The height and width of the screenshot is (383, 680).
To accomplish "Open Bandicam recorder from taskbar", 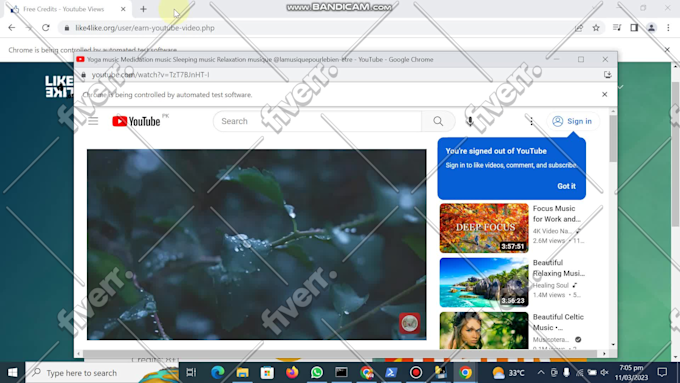I will pyautogui.click(x=416, y=373).
